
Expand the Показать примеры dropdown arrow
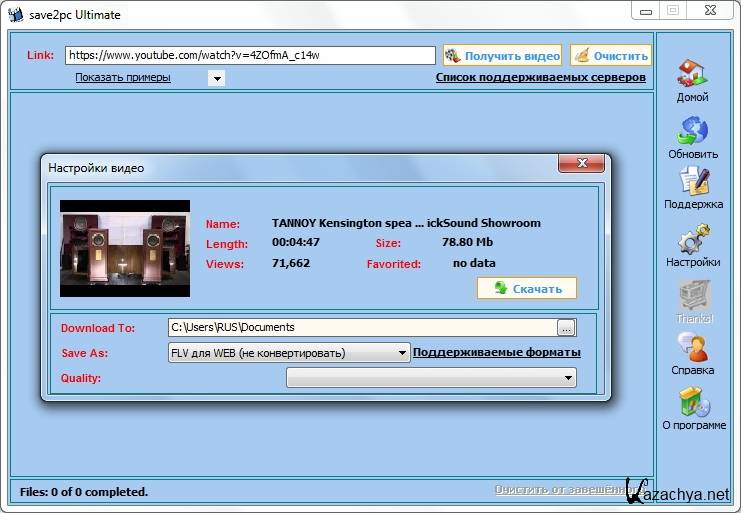coord(216,78)
